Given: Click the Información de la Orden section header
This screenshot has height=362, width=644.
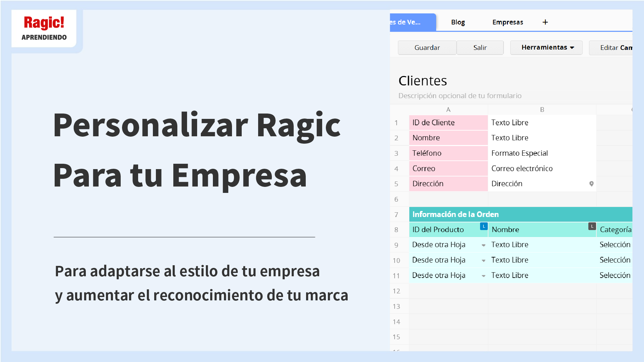Looking at the screenshot, I should point(455,214).
